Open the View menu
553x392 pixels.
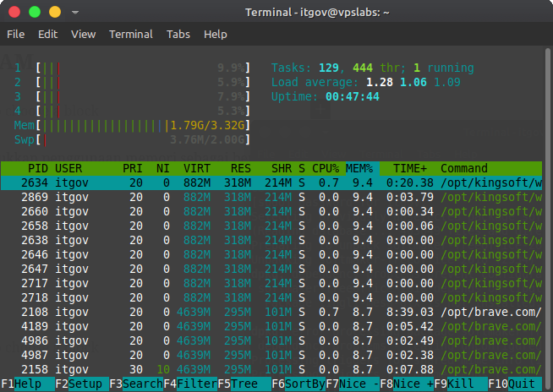tap(83, 34)
